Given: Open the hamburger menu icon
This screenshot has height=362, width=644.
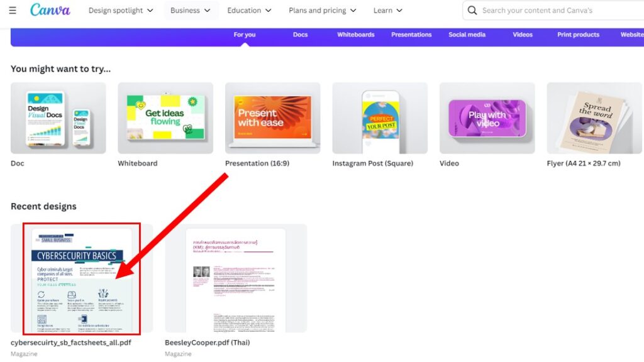Looking at the screenshot, I should (13, 11).
